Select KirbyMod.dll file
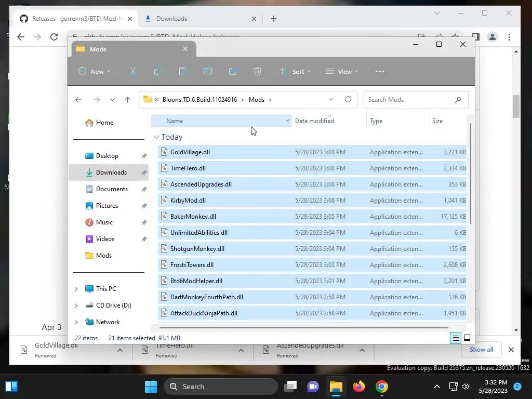532x399 pixels. pos(312,201)
